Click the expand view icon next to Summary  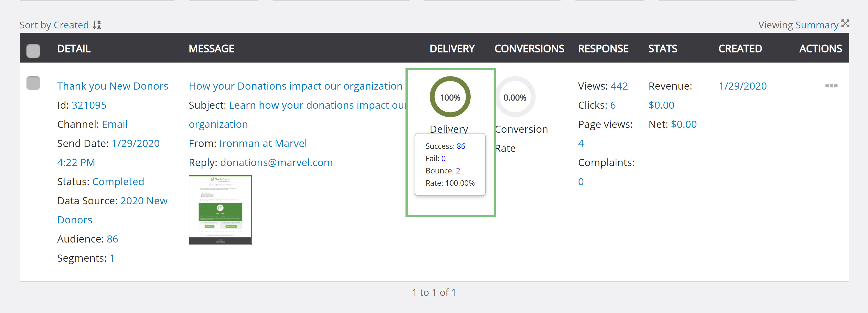click(x=845, y=23)
